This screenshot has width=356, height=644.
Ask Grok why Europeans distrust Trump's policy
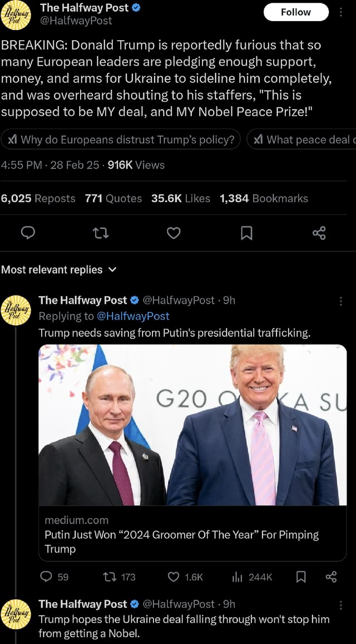(x=121, y=140)
